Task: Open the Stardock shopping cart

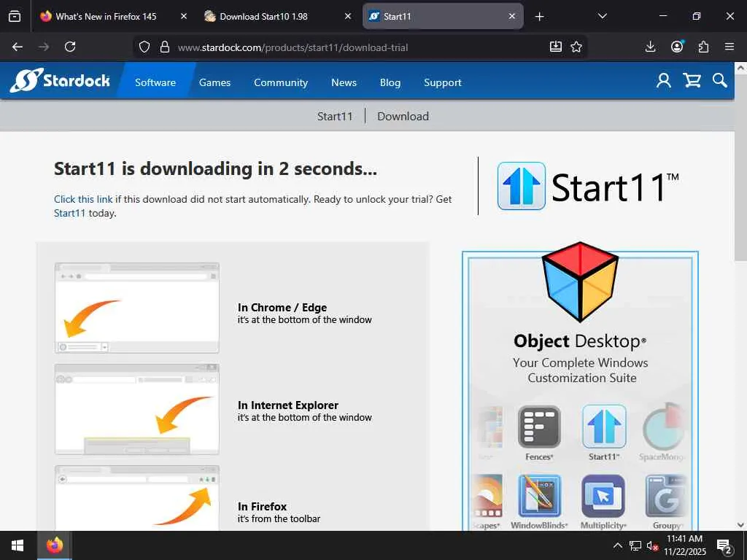Action: tap(692, 80)
